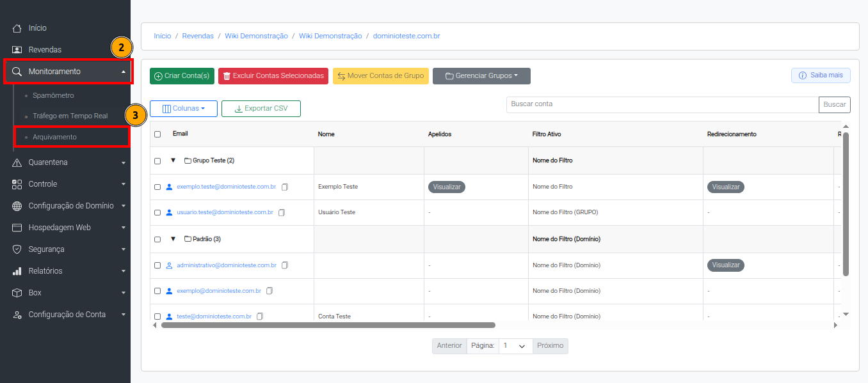Viewport: 868px width, 383px height.
Task: Click the Hospedagem Web window icon
Action: pyautogui.click(x=17, y=228)
